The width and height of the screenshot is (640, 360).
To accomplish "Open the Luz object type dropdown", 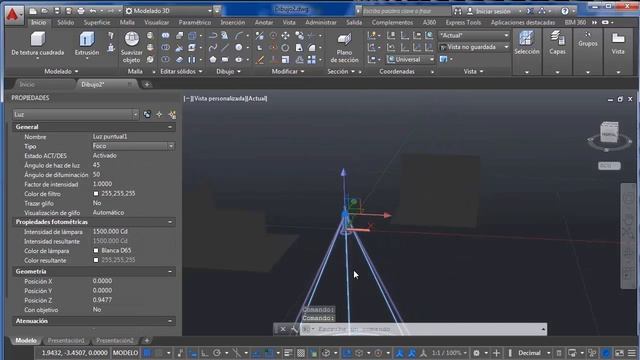I will pos(76,114).
